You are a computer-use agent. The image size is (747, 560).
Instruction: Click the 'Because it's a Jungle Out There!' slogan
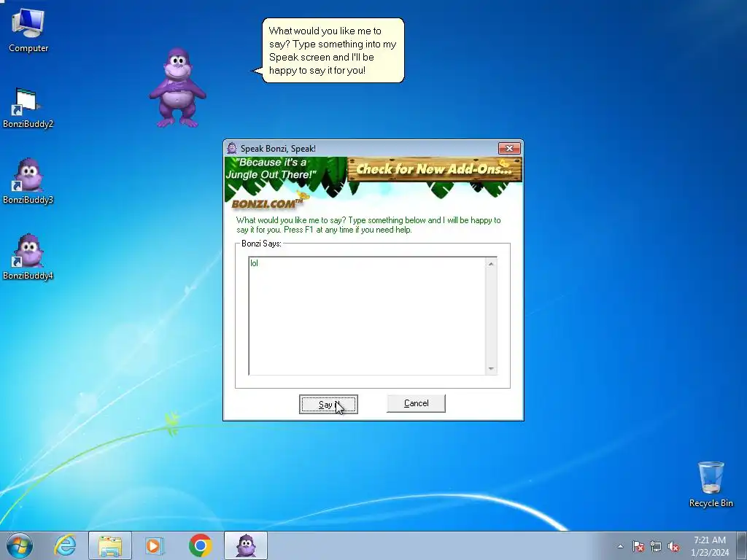tap(271, 168)
